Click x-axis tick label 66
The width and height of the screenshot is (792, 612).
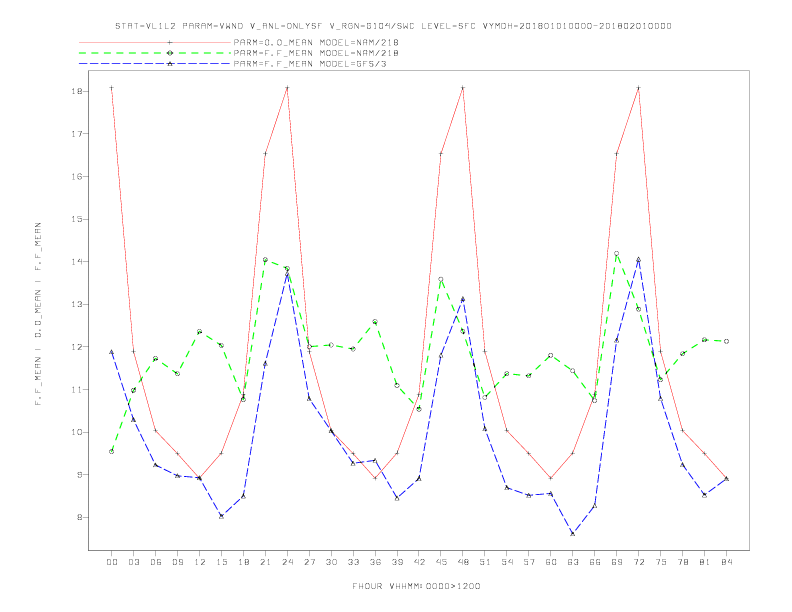pyautogui.click(x=595, y=562)
